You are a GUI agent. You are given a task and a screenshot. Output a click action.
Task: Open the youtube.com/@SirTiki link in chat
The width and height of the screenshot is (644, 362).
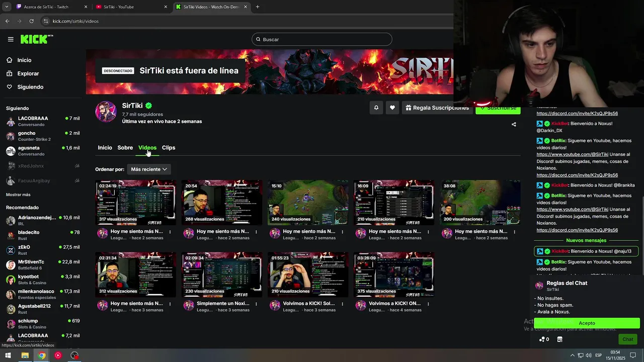573,154
